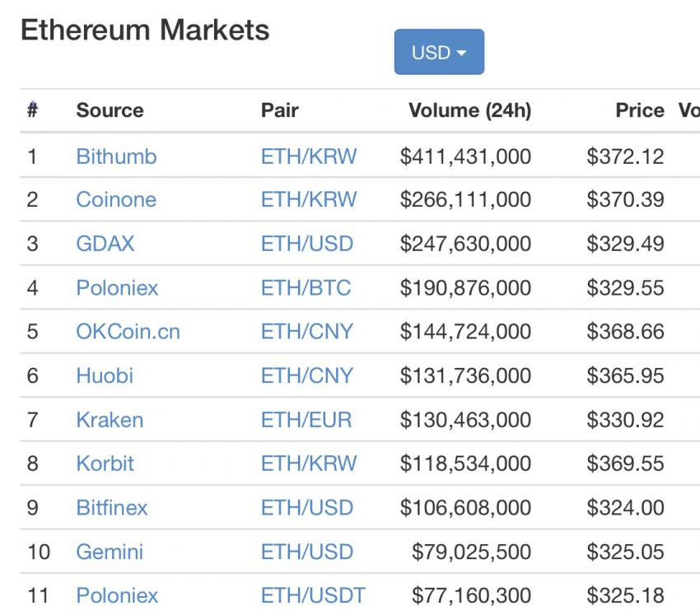Click the ETH/USDT pair link
Screen dimensions: 700x615
pos(313,595)
